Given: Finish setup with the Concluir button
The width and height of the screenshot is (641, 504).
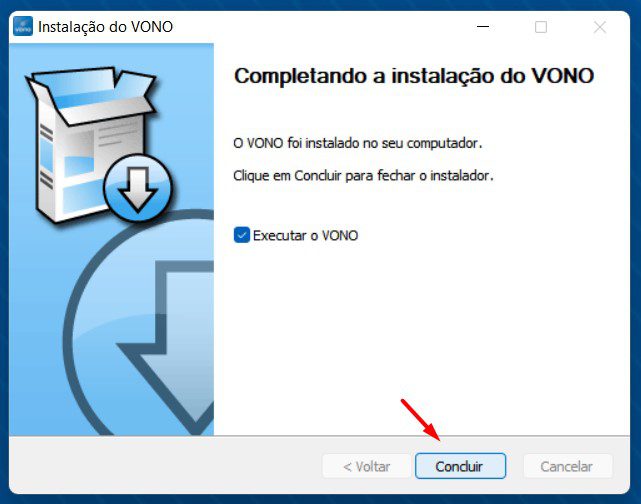Looking at the screenshot, I should click(x=460, y=466).
